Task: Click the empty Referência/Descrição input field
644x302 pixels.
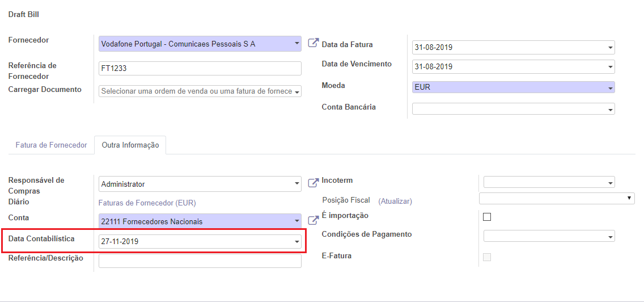Action: [x=200, y=261]
